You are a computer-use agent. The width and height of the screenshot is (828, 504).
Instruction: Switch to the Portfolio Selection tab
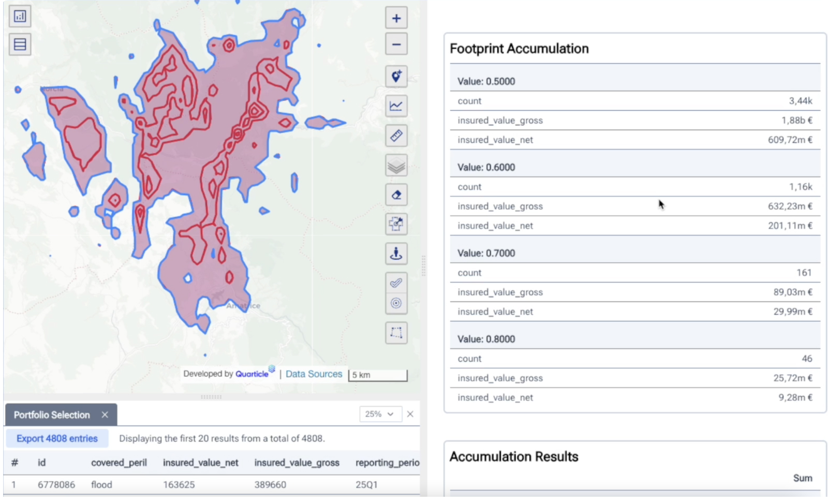52,414
